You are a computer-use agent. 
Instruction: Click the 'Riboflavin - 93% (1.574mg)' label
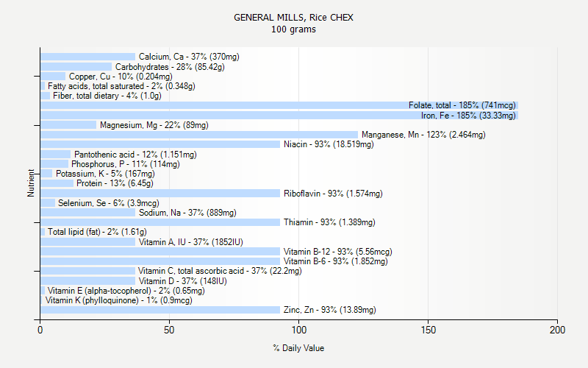point(333,194)
